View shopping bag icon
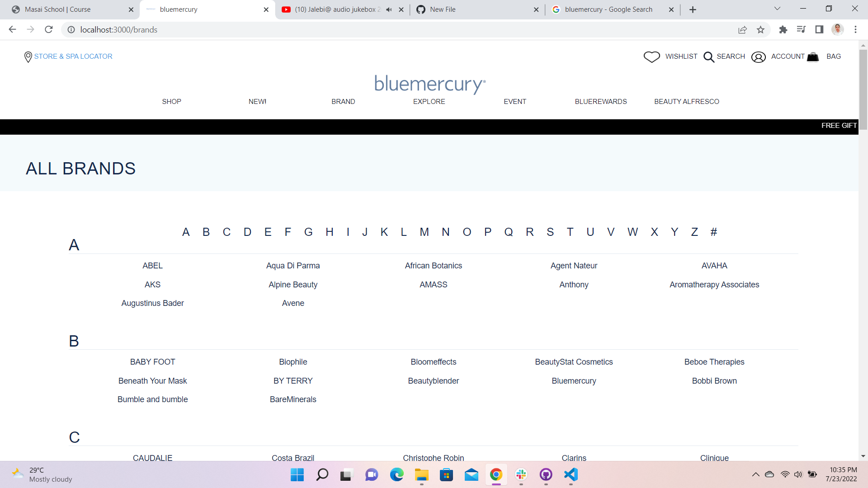 tap(812, 56)
